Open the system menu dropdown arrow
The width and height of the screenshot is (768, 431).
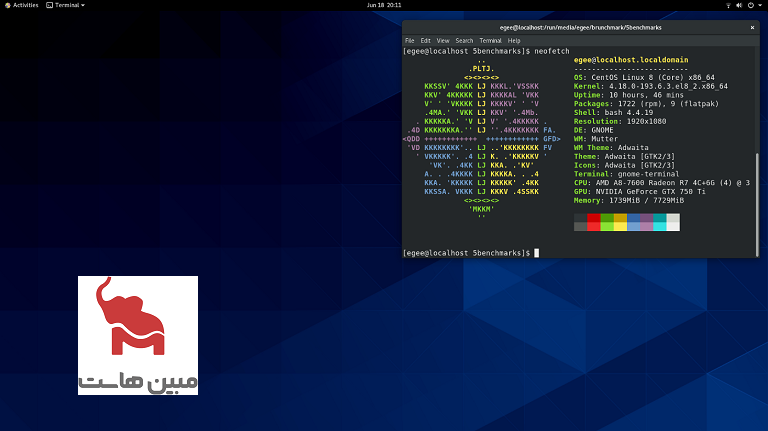759,5
